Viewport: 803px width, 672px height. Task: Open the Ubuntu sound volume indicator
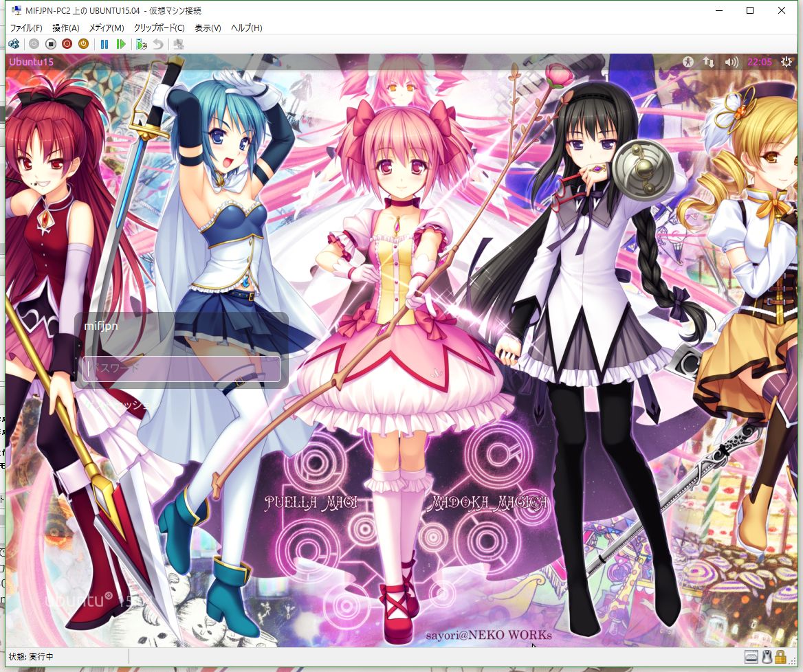[731, 62]
